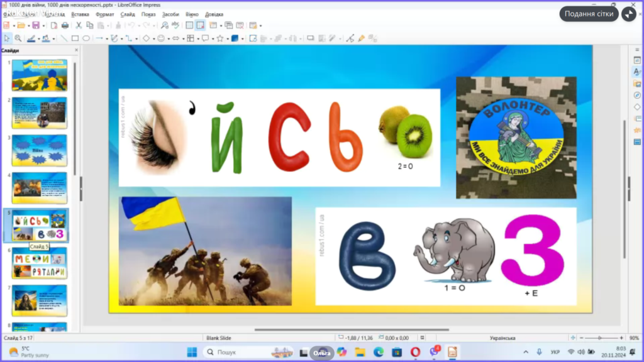Toggle Snap to Grid button
644x362 pixels.
coord(200,26)
